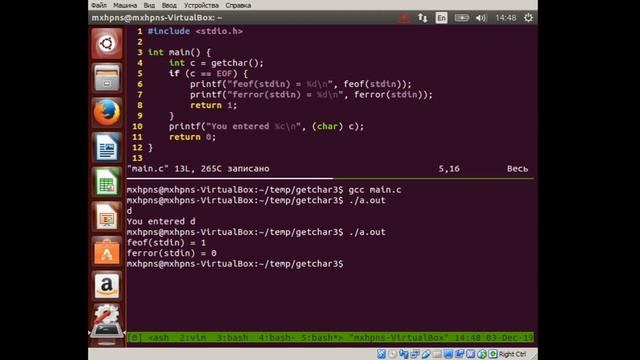The width and height of the screenshot is (640, 360).
Task: Switch to tmux window 3:bash
Action: coord(232,338)
